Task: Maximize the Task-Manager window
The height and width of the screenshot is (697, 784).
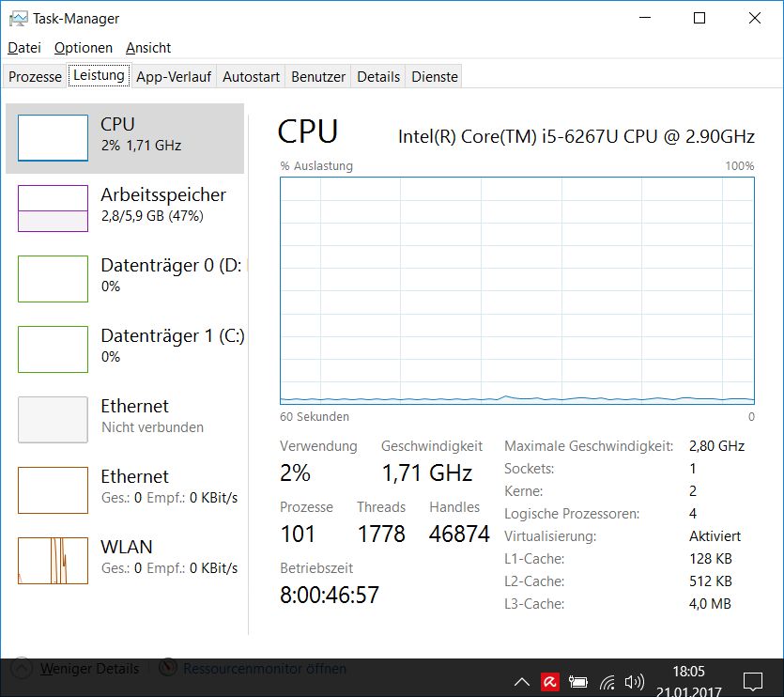Action: [x=699, y=18]
